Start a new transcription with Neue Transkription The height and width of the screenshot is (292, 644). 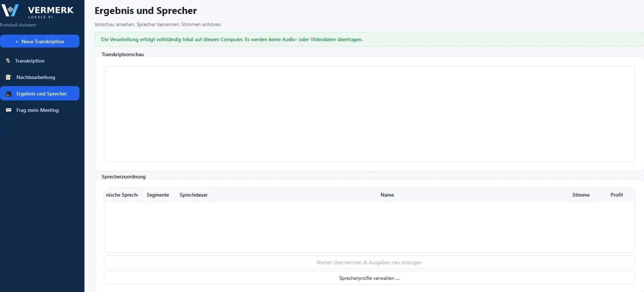click(40, 41)
